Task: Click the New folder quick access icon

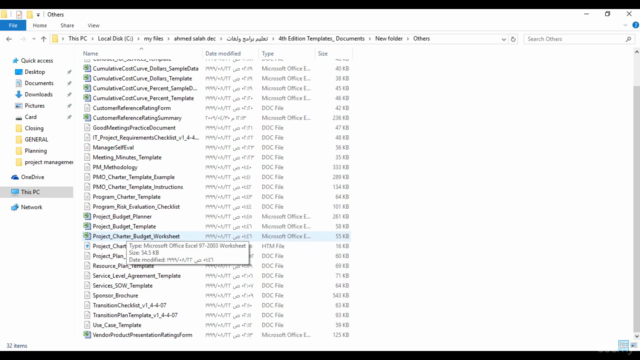Action: [29, 14]
